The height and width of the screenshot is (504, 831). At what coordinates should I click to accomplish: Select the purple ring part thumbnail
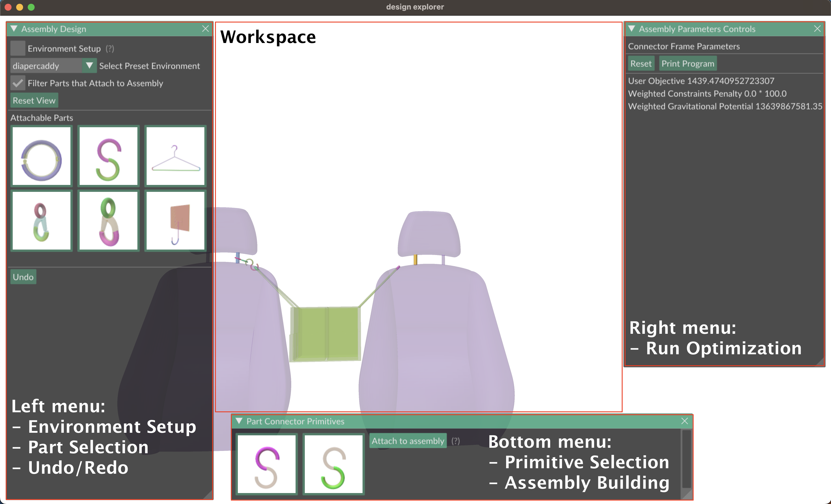[42, 156]
